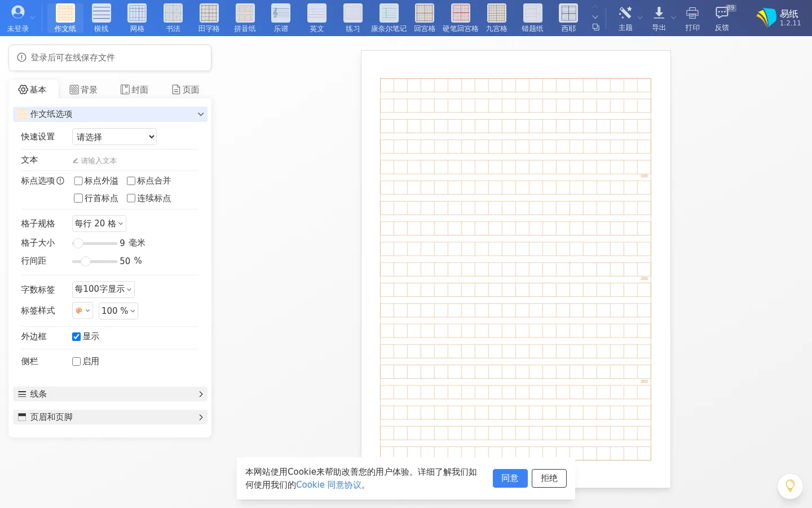Switch to the 背景 tab
The image size is (812, 508).
coord(83,90)
